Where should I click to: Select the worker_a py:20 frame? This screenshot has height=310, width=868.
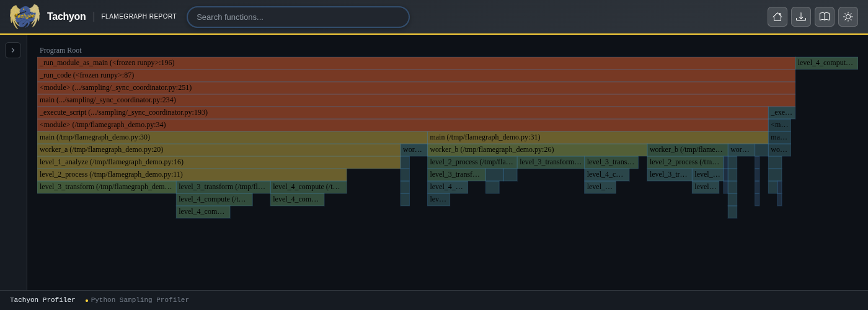218,150
